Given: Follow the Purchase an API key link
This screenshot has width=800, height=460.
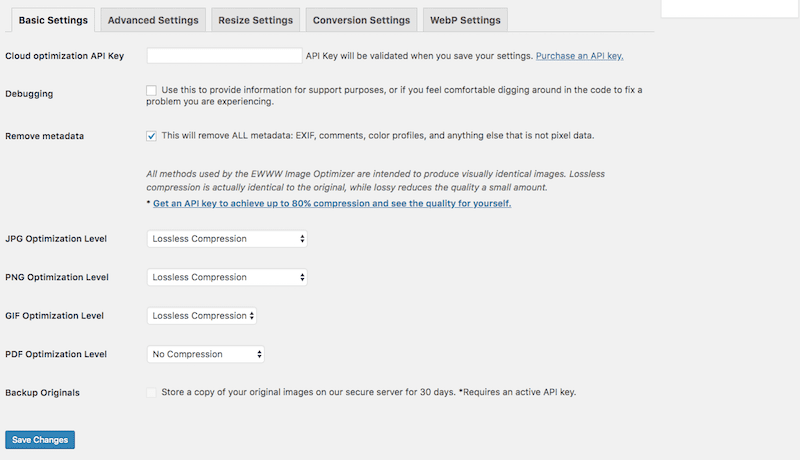Looking at the screenshot, I should pos(580,56).
